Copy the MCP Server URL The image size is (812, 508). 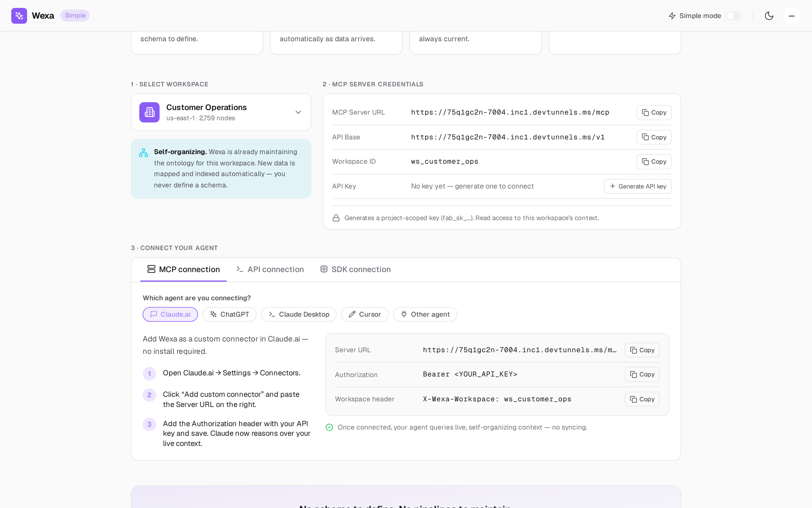[654, 113]
